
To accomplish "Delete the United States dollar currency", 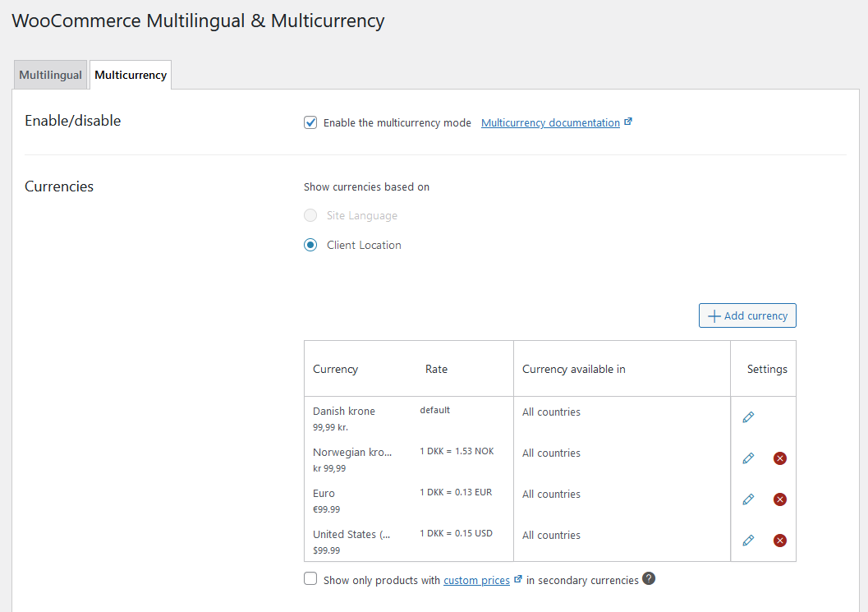I will click(x=780, y=540).
